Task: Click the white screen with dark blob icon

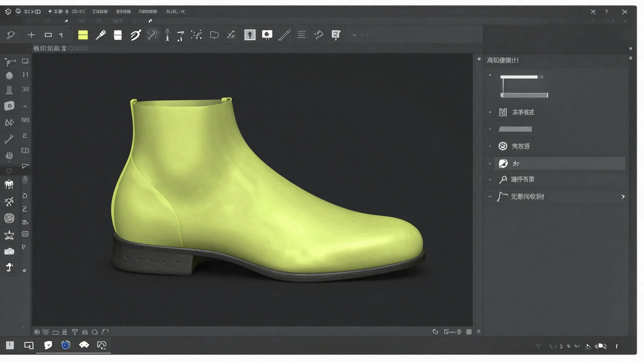Action: point(267,35)
